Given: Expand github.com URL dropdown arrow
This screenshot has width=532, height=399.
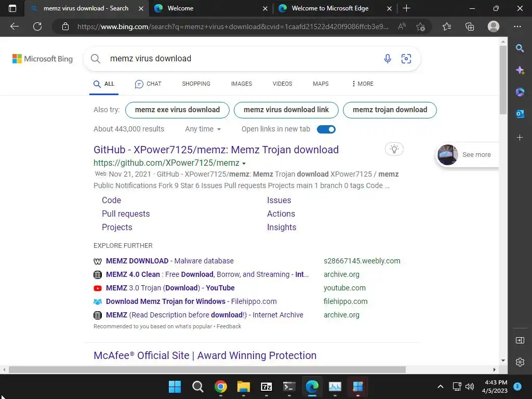Looking at the screenshot, I should pyautogui.click(x=244, y=164).
